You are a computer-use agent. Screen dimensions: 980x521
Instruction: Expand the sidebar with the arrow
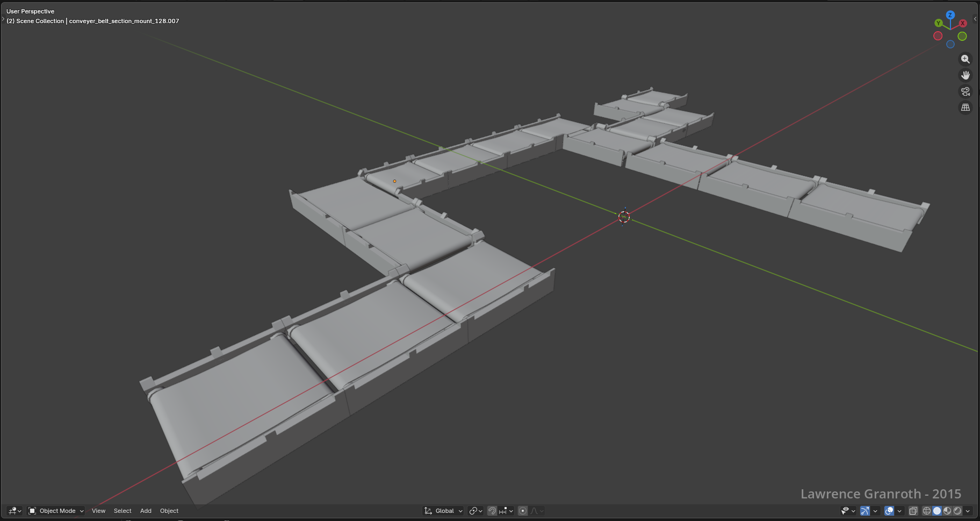[x=975, y=19]
